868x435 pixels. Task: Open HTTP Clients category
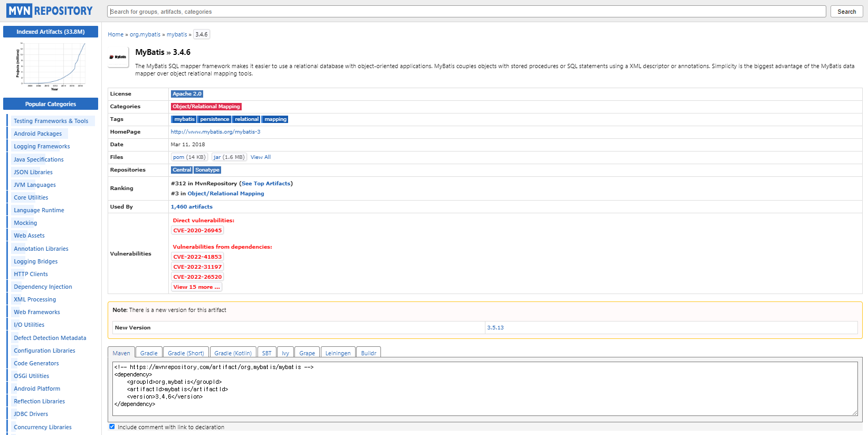[31, 274]
